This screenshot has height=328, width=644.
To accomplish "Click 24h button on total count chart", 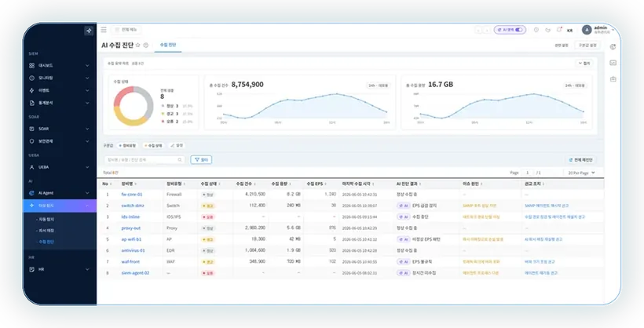I will (x=379, y=86).
